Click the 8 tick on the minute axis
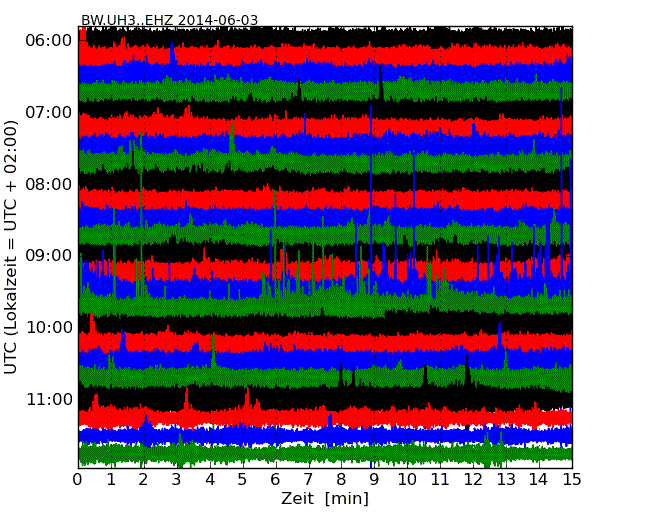This screenshot has width=650, height=520. (341, 479)
